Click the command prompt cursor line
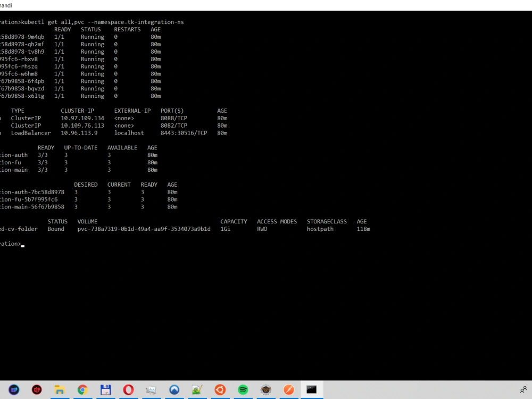 point(13,244)
